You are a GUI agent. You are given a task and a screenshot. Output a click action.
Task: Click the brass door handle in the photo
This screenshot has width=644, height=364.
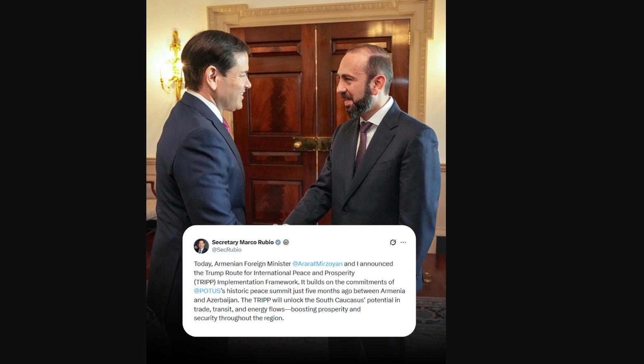pos(298,144)
